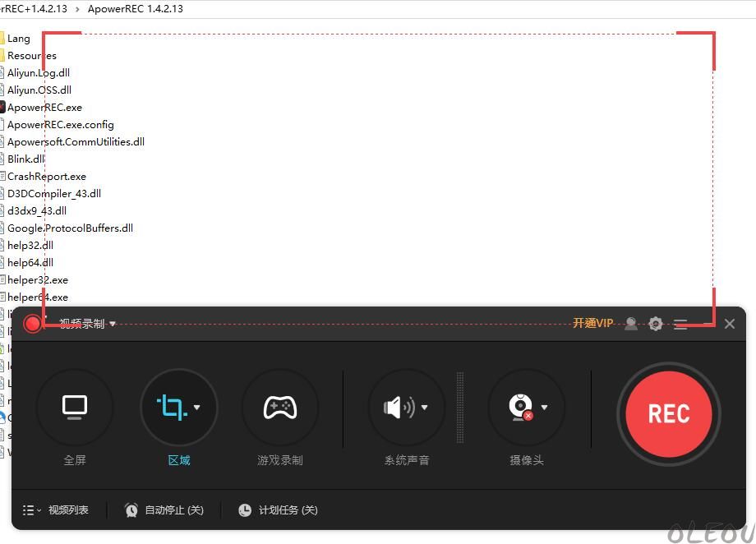Select the file Blink.dll
756x544 pixels.
tap(26, 159)
